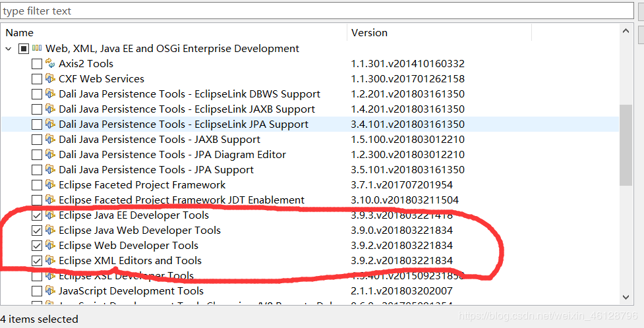Image resolution: width=644 pixels, height=328 pixels.
Task: Click the Dali JPA Support feature icon
Action: (50, 169)
